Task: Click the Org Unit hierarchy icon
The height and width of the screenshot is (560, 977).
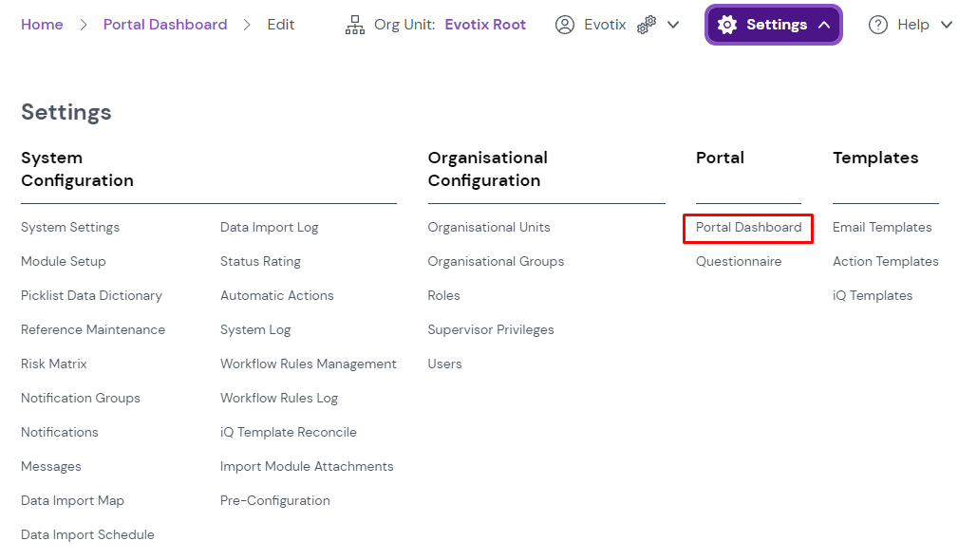Action: (x=355, y=25)
